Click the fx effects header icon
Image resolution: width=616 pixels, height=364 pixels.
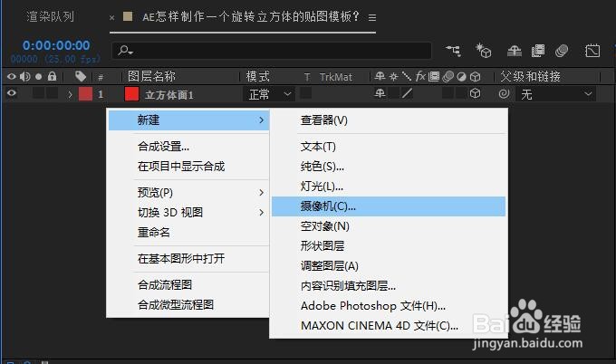pos(420,76)
